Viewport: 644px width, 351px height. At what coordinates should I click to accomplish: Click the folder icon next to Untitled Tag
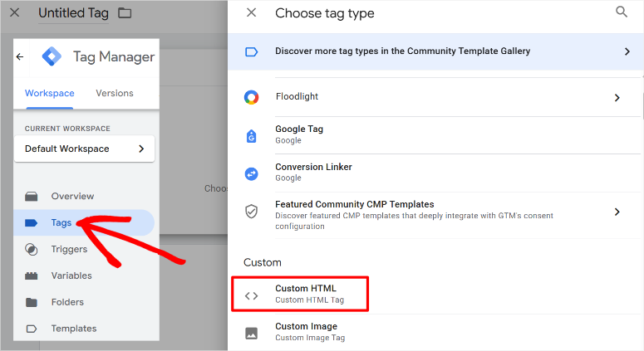click(125, 13)
